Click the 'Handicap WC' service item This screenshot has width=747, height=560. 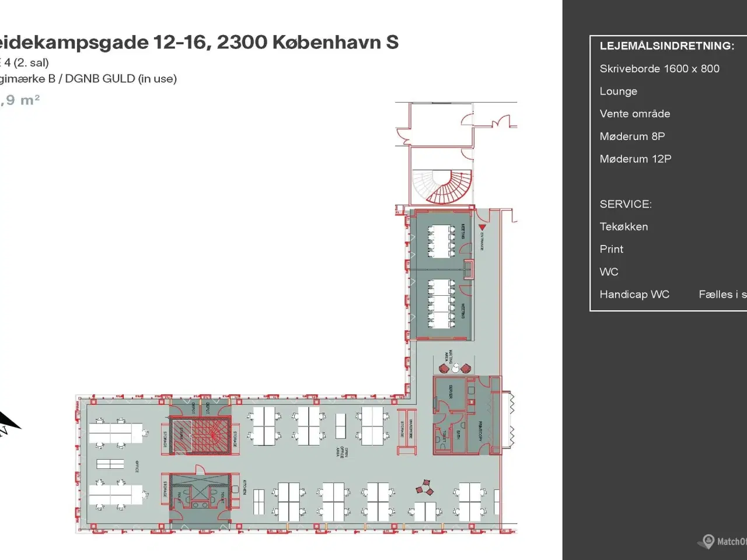[634, 295]
